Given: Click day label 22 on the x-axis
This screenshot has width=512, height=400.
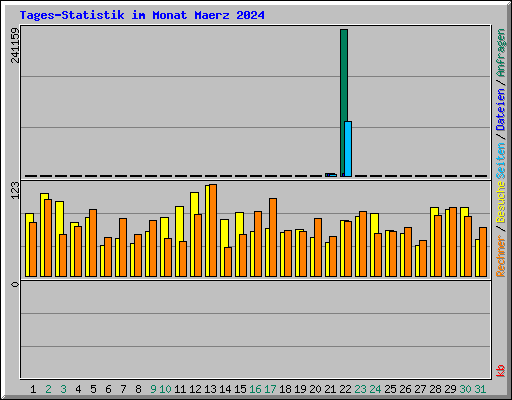Looking at the screenshot, I should (x=345, y=389).
